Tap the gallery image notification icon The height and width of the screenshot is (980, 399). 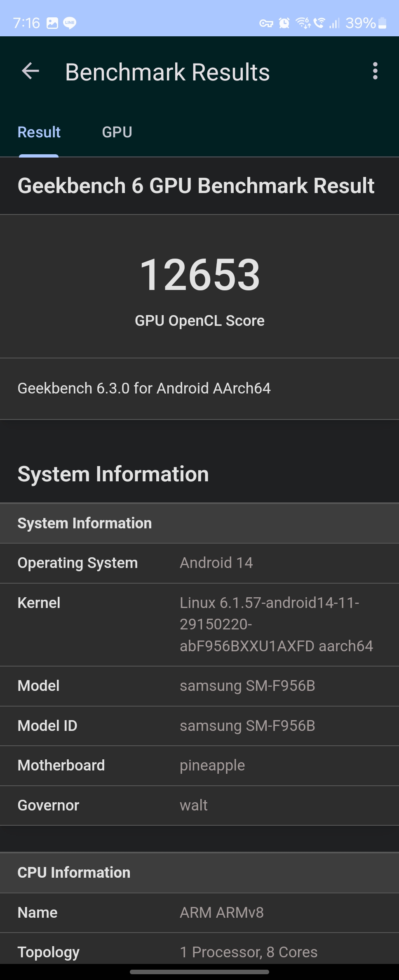point(52,23)
